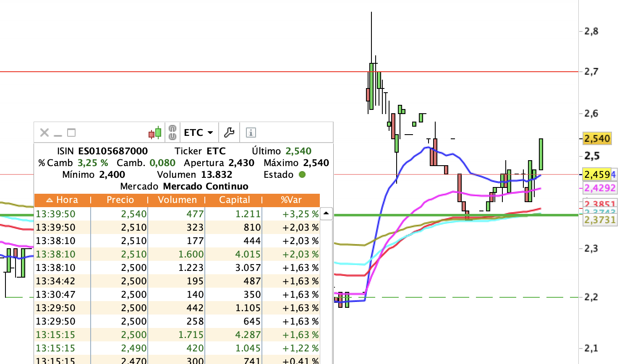Viewport: 622px width, 364px height.
Task: Click the 2,8 tick on price axis
Action: 591,31
